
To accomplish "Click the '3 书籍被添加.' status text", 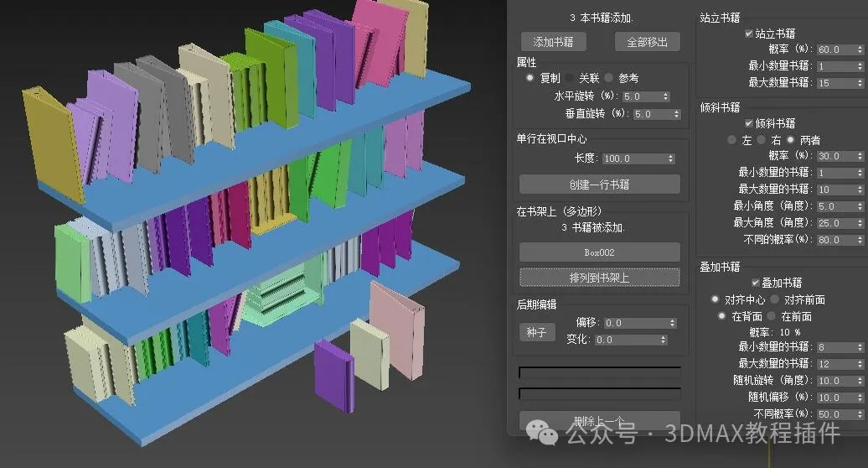I will click(593, 227).
